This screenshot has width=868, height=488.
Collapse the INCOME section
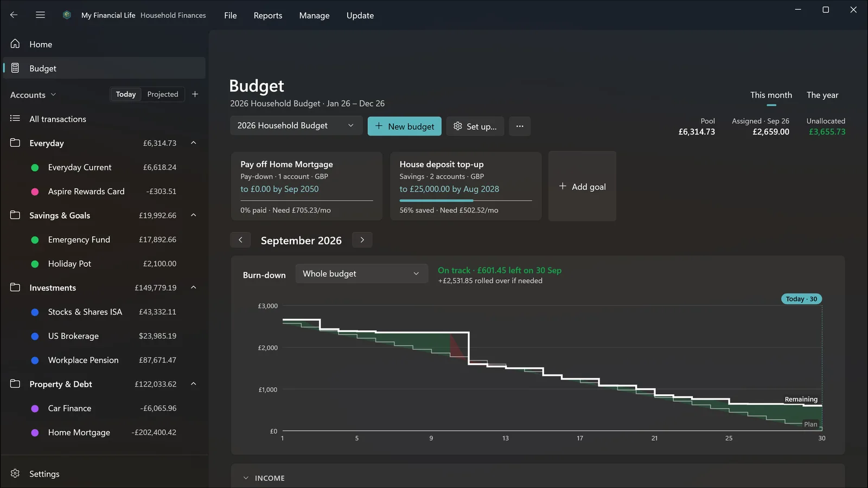pos(246,478)
